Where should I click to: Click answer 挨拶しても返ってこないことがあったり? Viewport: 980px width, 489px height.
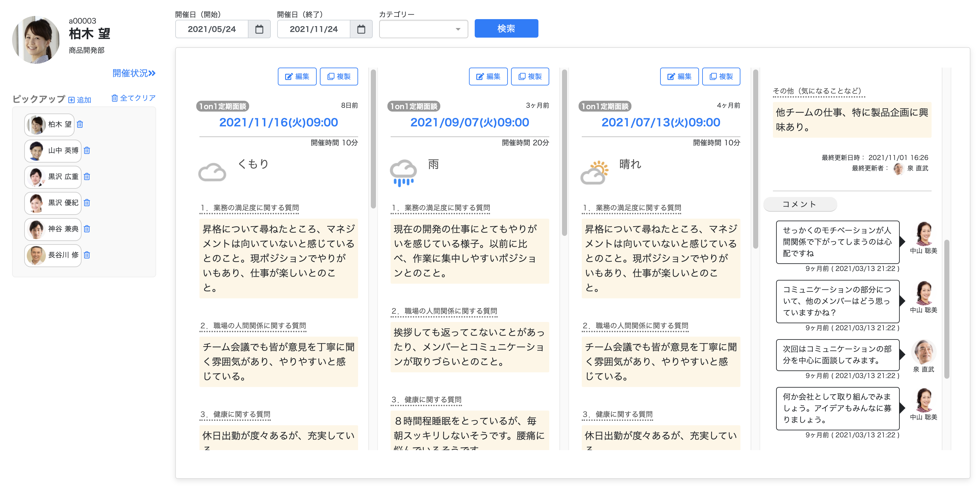[x=470, y=347]
